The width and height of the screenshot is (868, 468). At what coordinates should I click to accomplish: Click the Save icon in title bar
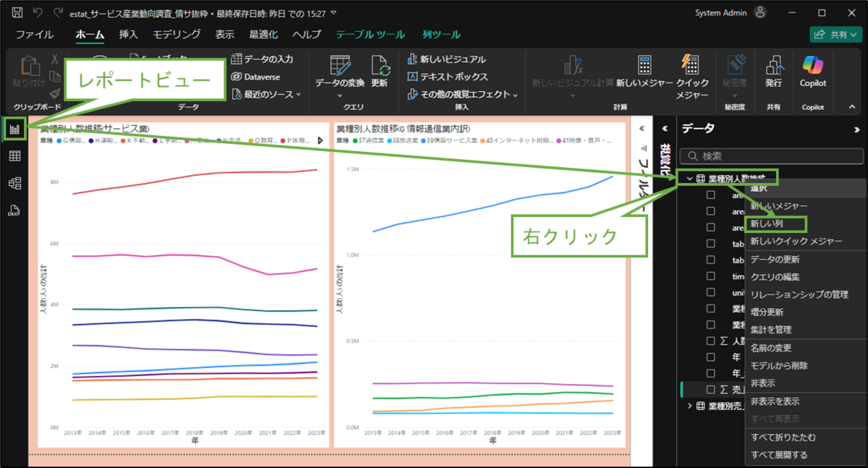(18, 12)
